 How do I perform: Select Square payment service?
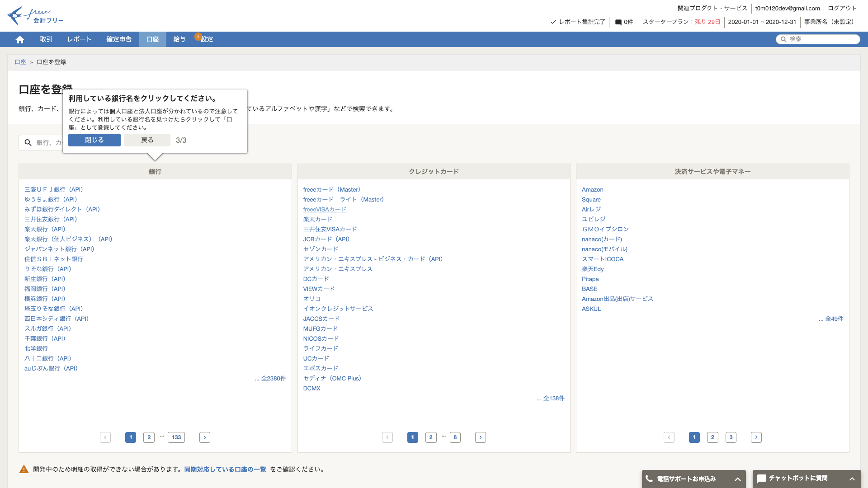(591, 199)
